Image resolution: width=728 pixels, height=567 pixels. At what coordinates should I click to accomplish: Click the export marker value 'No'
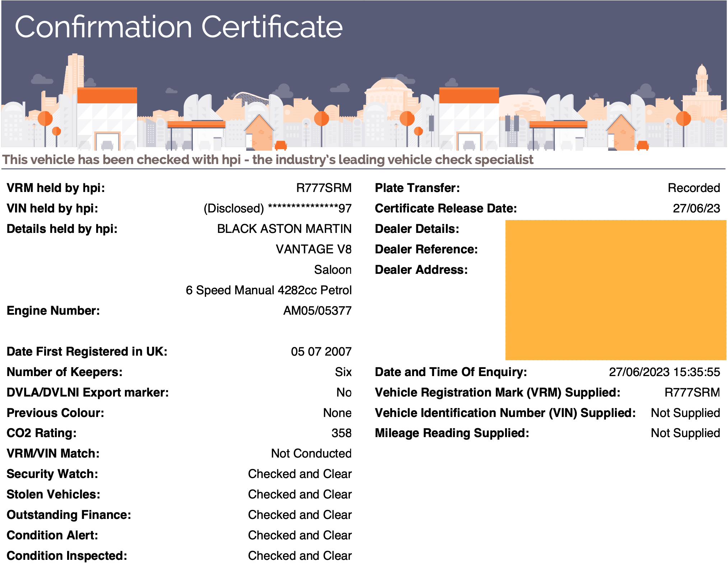click(x=344, y=393)
